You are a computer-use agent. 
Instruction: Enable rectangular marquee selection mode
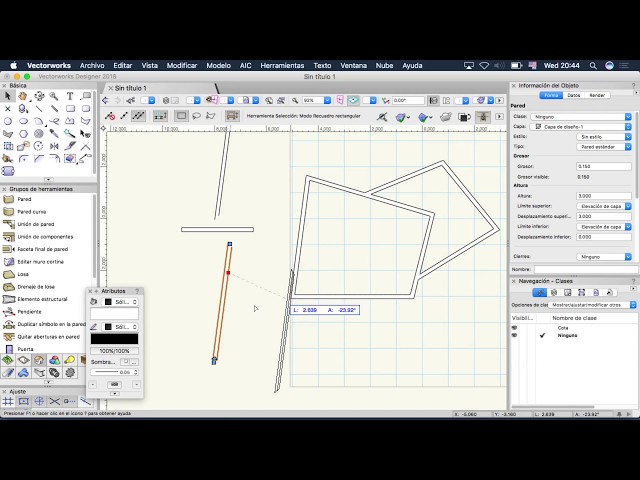point(181,116)
